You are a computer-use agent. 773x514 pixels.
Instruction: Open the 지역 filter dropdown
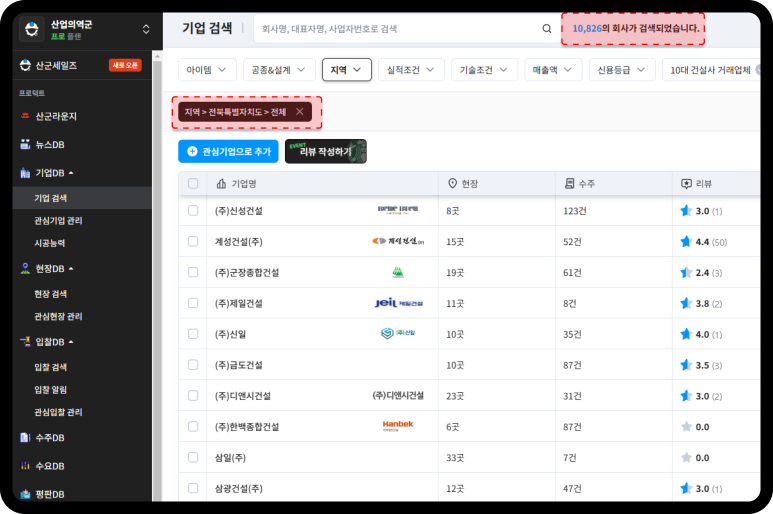pos(347,69)
